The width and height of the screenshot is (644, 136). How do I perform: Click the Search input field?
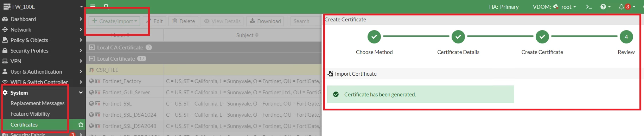306,21
